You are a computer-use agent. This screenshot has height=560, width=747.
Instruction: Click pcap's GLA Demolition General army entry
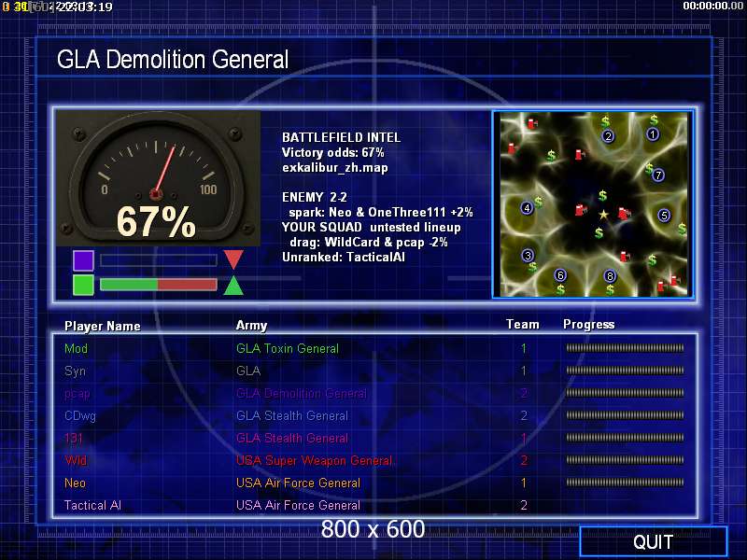coord(301,393)
